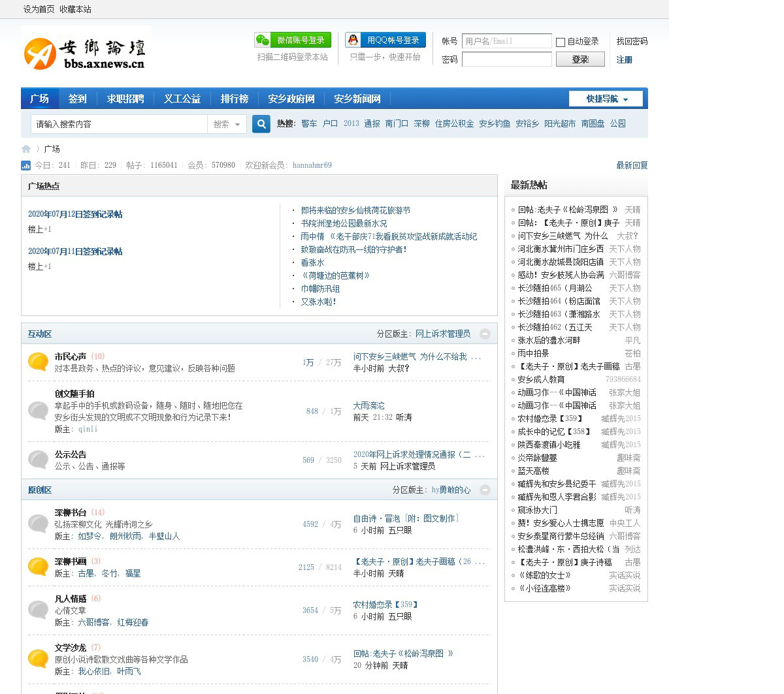Enable the 自动登录 checkbox

561,42
